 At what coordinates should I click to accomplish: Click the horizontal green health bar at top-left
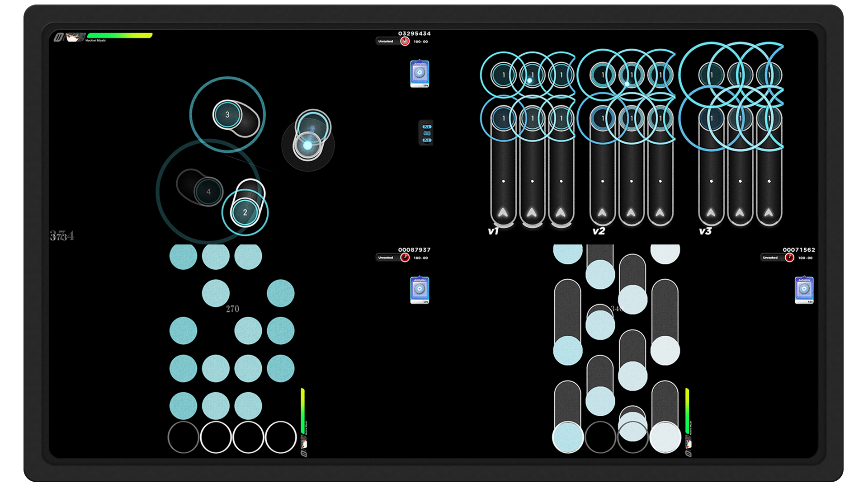coord(120,35)
